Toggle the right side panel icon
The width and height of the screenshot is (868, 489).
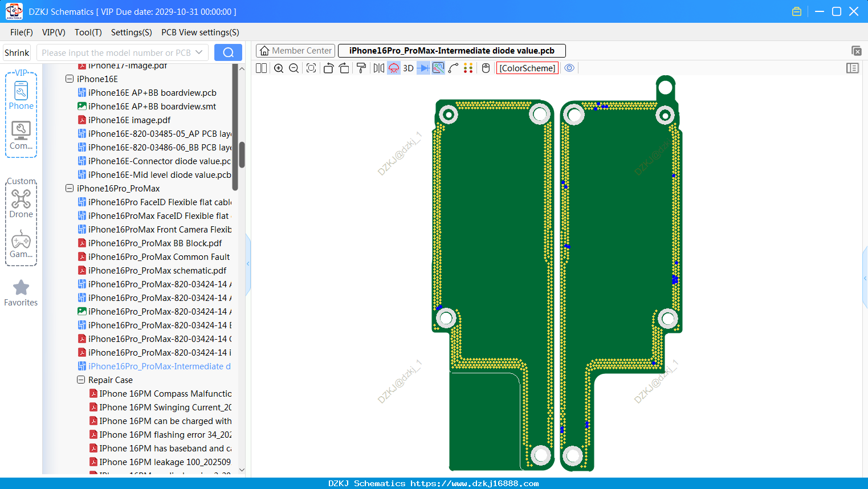click(x=853, y=68)
